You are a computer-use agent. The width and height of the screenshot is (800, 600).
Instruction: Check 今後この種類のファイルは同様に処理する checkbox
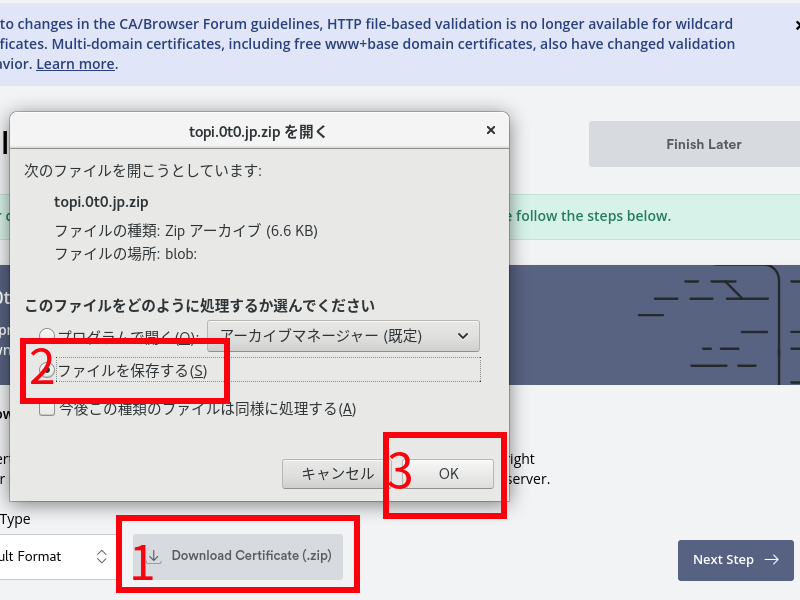point(47,408)
